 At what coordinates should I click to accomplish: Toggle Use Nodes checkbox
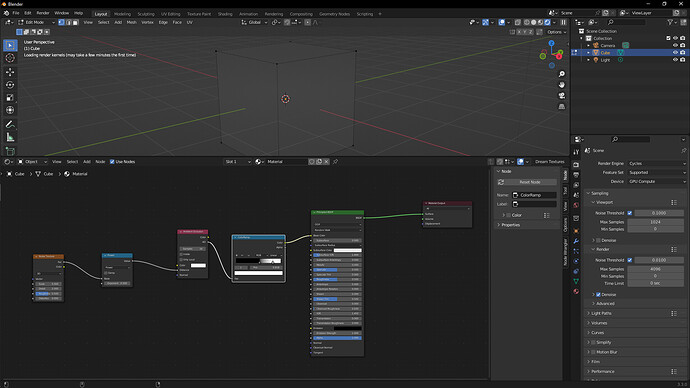point(112,162)
